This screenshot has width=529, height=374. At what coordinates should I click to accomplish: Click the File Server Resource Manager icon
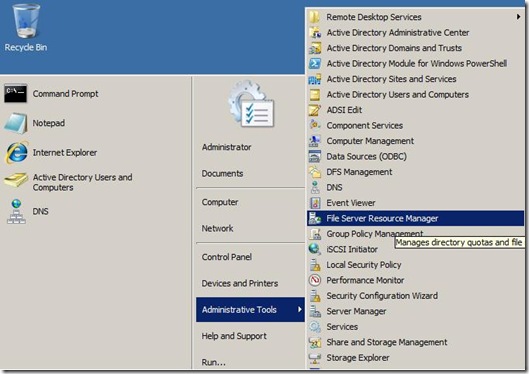click(315, 219)
